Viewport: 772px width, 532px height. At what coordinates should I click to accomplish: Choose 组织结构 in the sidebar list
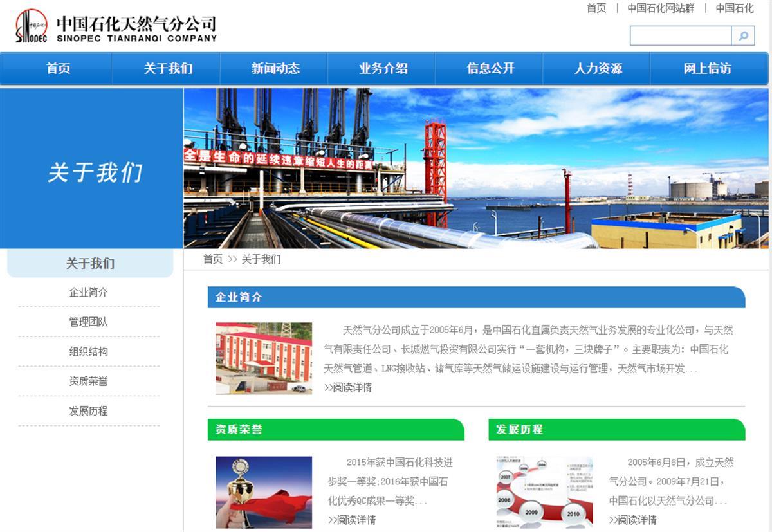click(x=89, y=351)
